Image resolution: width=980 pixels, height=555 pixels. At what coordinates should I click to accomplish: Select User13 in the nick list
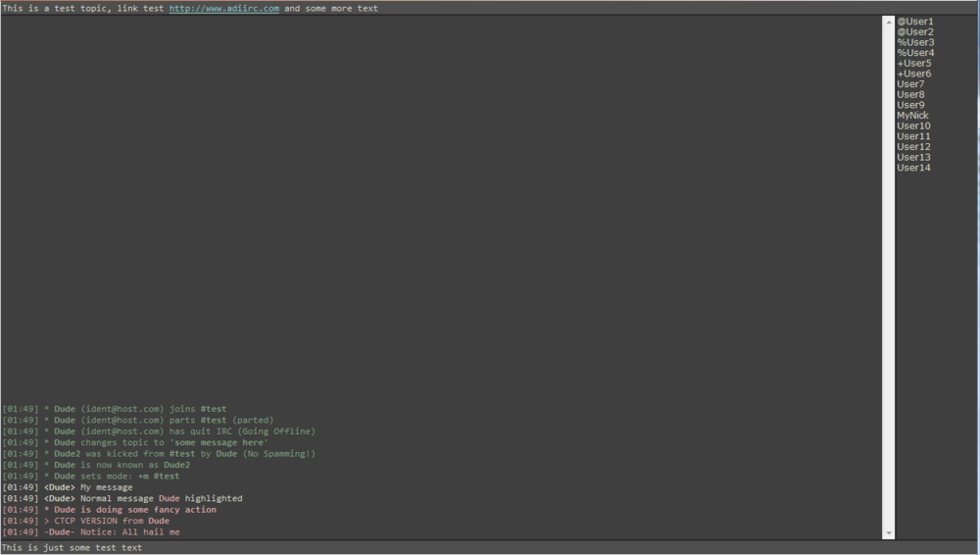pos(913,157)
